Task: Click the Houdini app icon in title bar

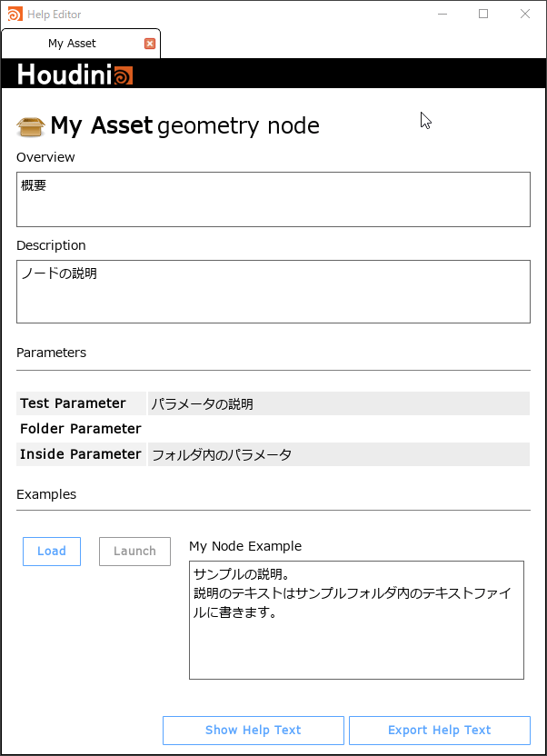Action: click(15, 15)
